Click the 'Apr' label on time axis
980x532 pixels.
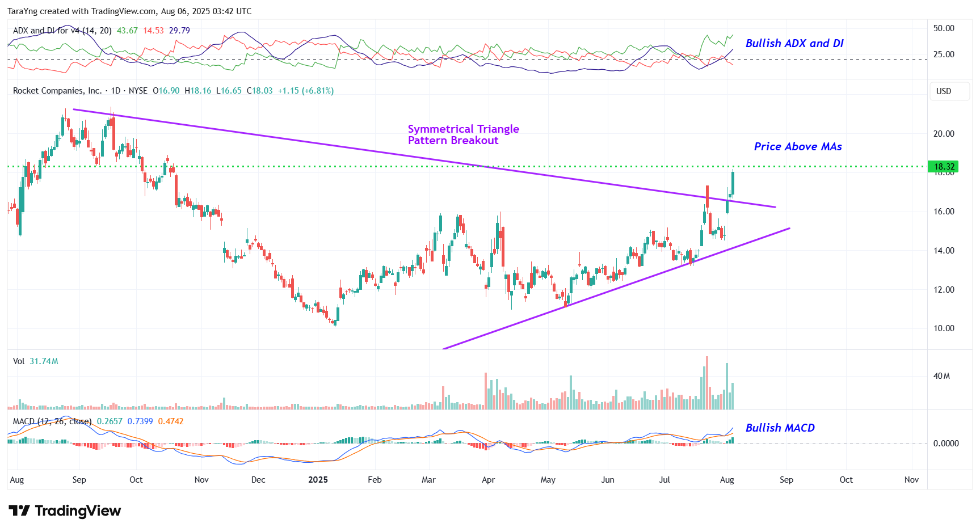tap(488, 480)
